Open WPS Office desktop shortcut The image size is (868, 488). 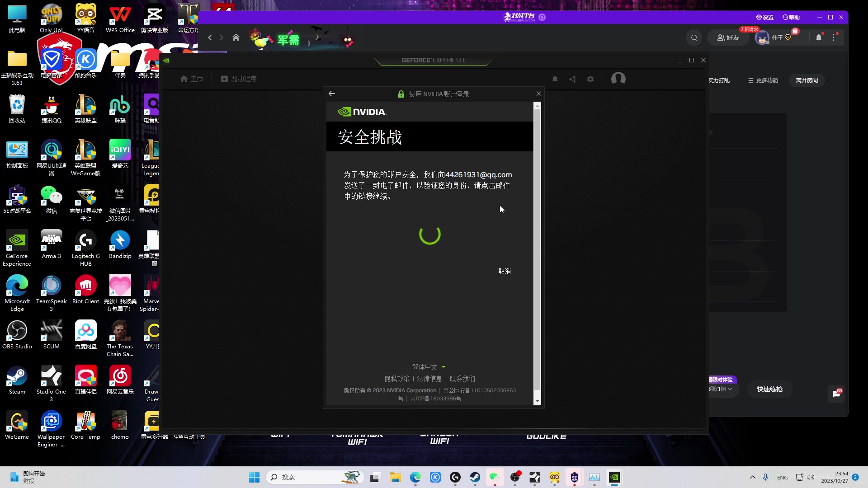pos(120,19)
